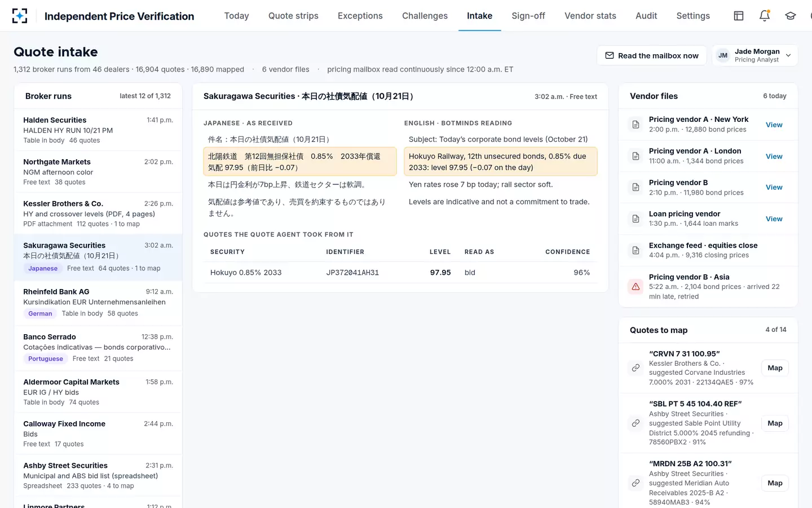812x508 pixels.
Task: Click link icon beside MRDN 25B A2 quote
Action: coord(636,483)
